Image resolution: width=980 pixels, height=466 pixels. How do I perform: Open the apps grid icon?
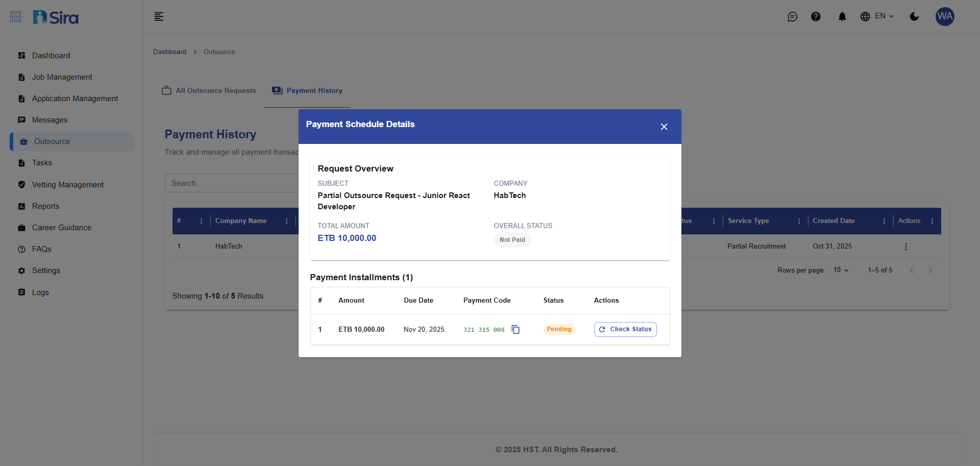pyautogui.click(x=16, y=17)
